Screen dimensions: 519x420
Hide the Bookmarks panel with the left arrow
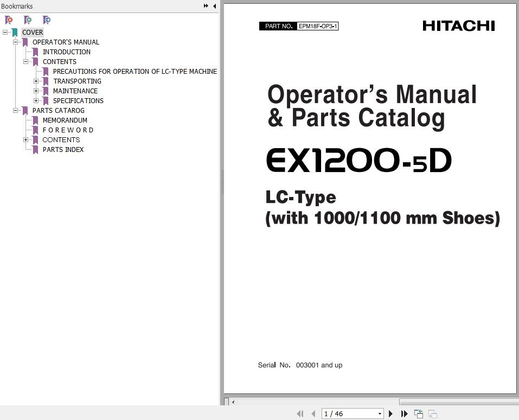[214, 6]
